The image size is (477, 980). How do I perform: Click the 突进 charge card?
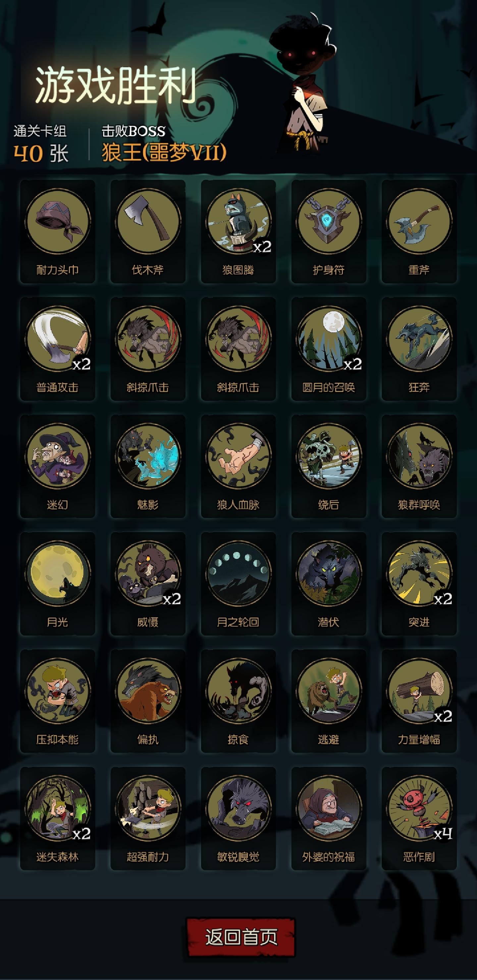tap(419, 584)
